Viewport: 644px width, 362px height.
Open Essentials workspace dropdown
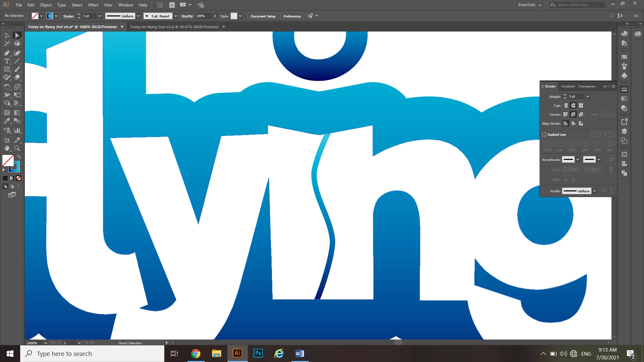pyautogui.click(x=530, y=5)
